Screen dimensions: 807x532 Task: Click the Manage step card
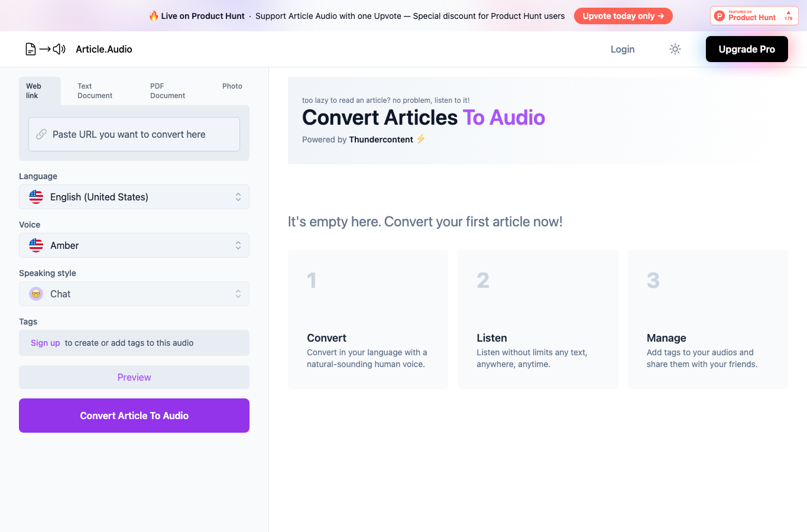pyautogui.click(x=708, y=319)
